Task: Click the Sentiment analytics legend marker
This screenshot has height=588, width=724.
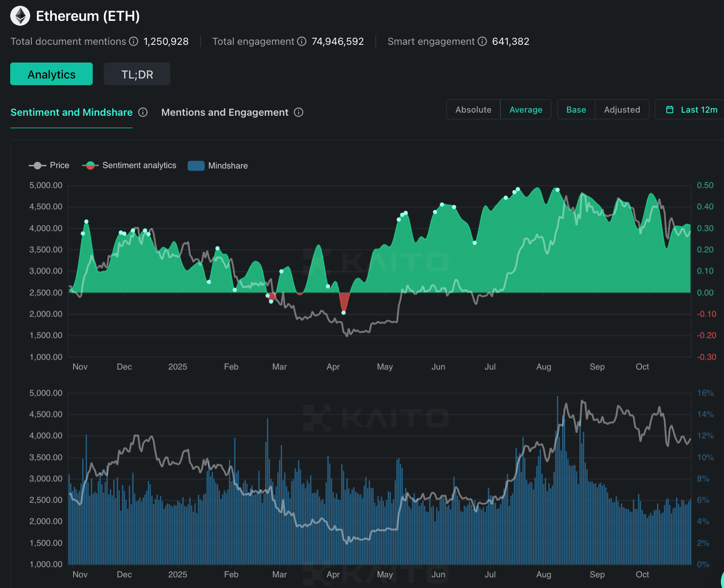Action: pyautogui.click(x=90, y=165)
